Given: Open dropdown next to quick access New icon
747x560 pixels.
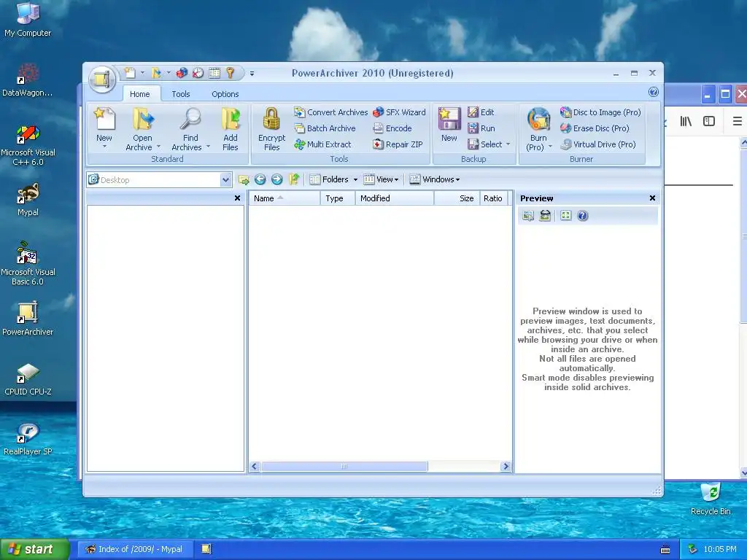Looking at the screenshot, I should coord(142,73).
